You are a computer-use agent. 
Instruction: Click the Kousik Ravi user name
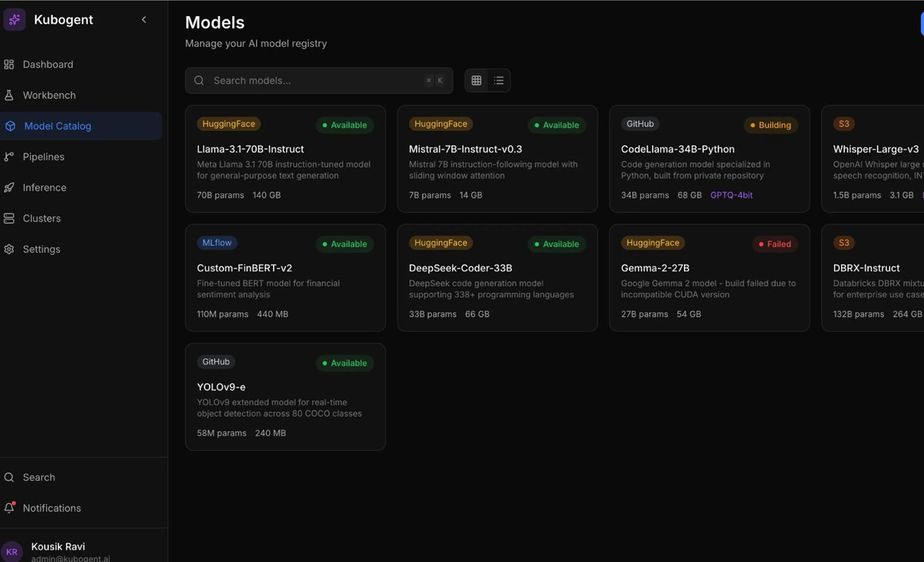click(58, 547)
